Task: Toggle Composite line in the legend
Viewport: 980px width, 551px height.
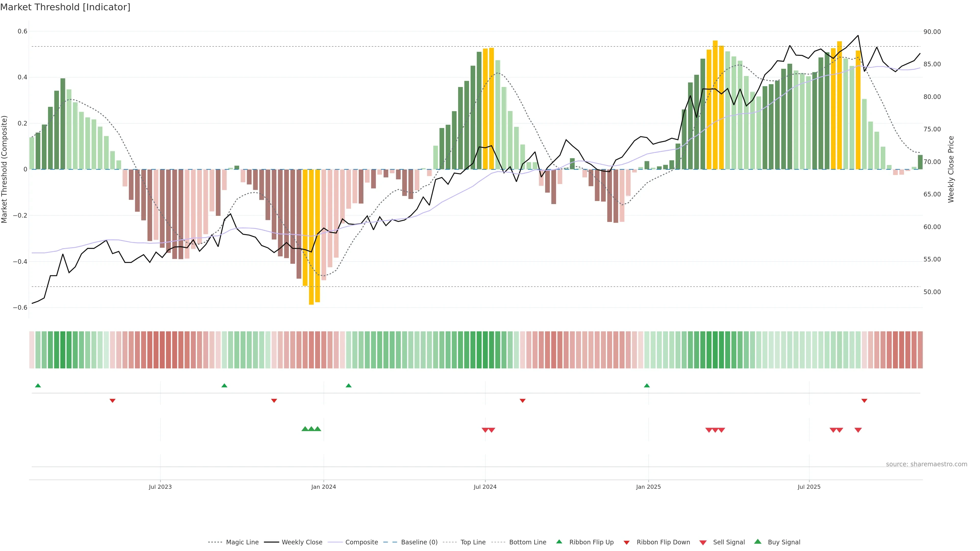Action: (361, 542)
